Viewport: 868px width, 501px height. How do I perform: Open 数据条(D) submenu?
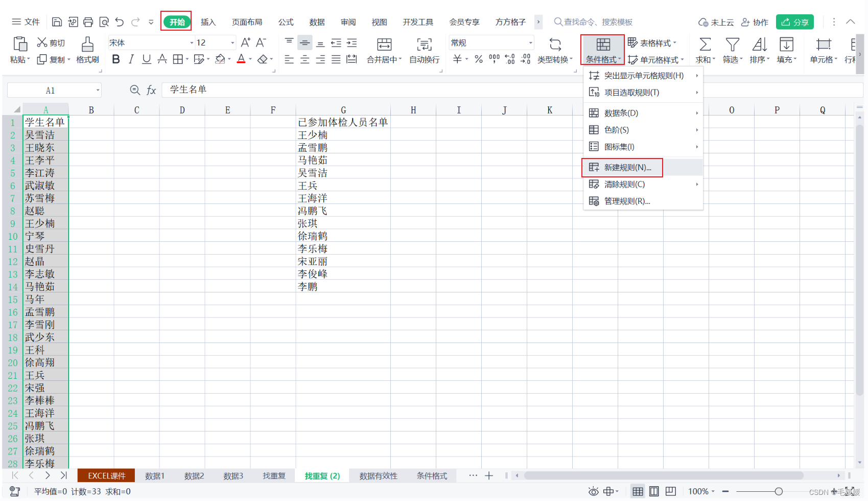pos(643,113)
